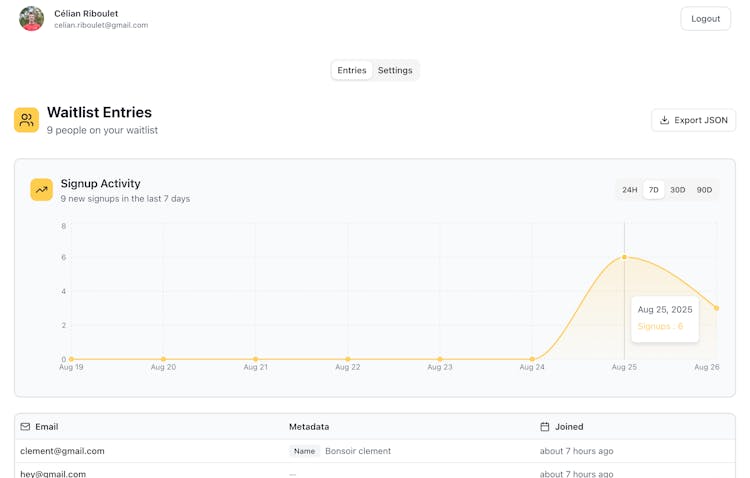Switch chart to 30D range

(x=678, y=190)
